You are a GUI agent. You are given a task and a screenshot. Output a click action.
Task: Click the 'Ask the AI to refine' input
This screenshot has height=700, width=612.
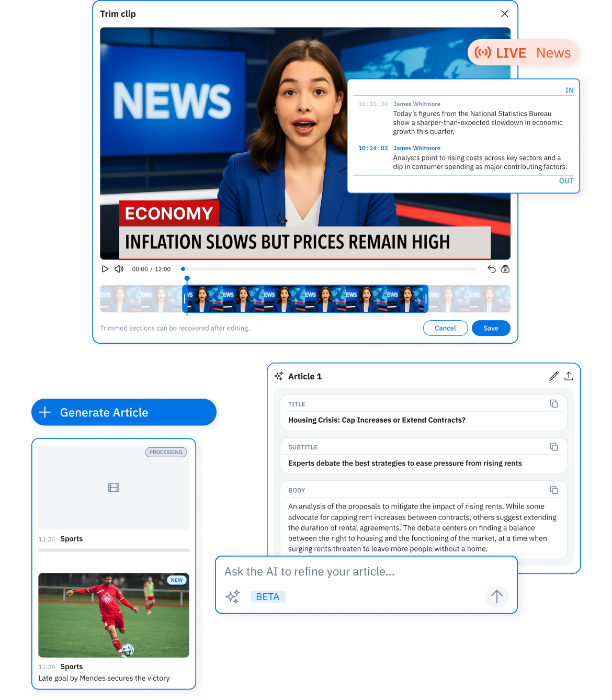coord(310,572)
